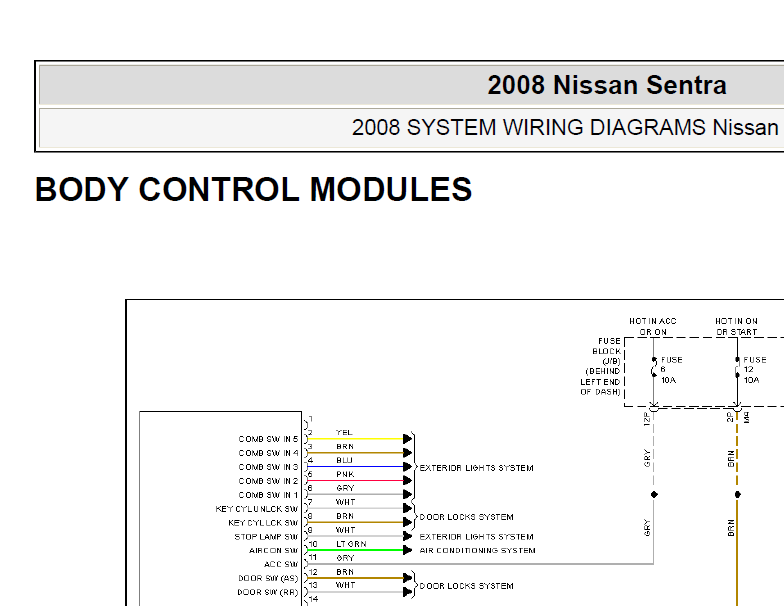Click the "DOOR SW (RR)" label
Screen dimensions: 784x606
click(268, 592)
